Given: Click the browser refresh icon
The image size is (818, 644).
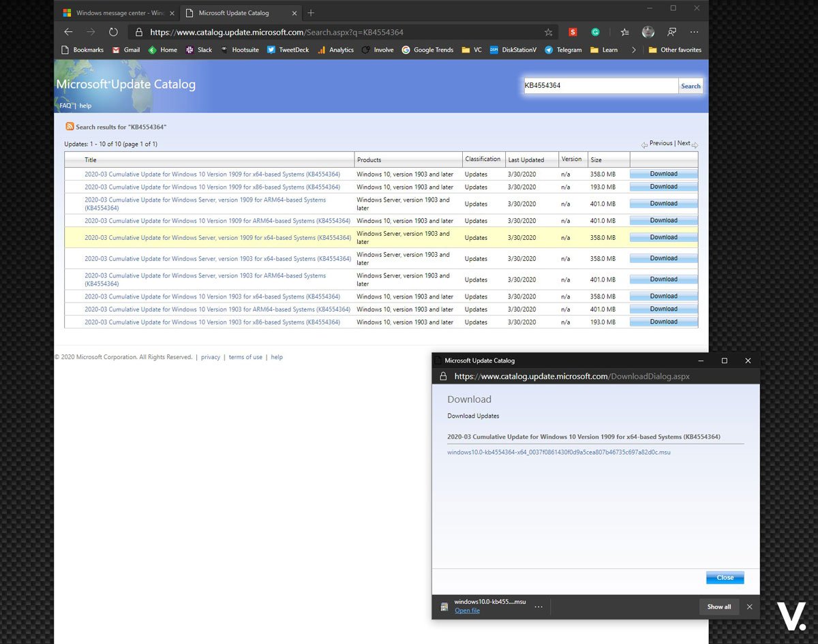Looking at the screenshot, I should pos(113,32).
